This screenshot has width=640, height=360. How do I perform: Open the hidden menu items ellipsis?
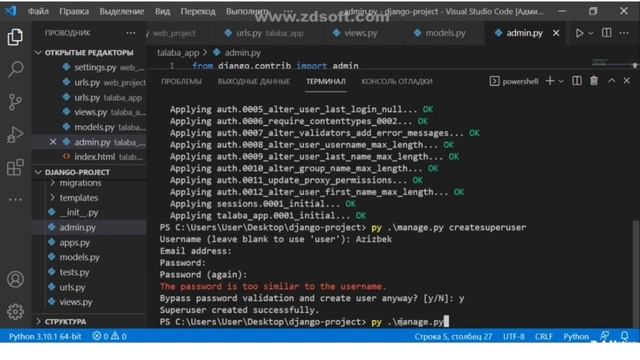[288, 11]
